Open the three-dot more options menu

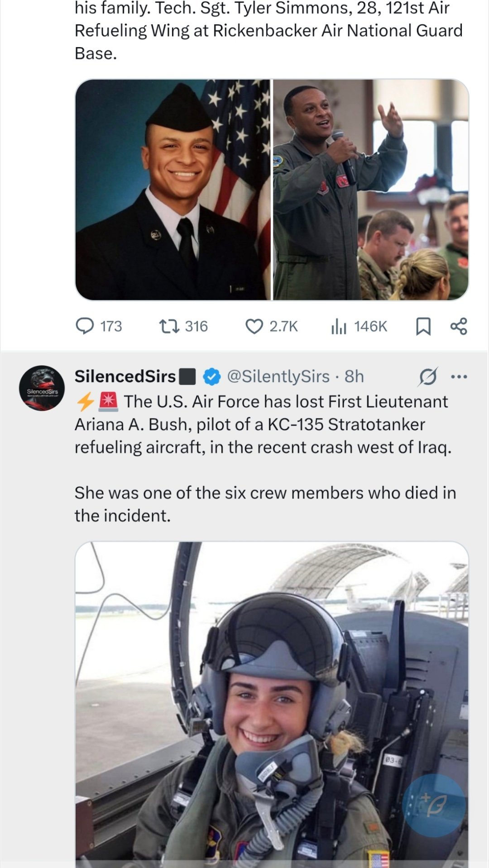[x=459, y=376]
